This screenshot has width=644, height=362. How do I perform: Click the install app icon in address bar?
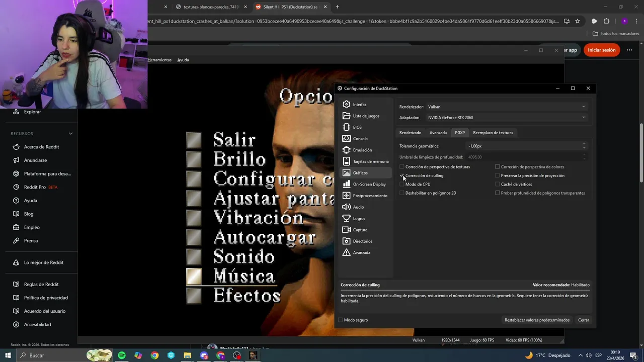(x=567, y=21)
